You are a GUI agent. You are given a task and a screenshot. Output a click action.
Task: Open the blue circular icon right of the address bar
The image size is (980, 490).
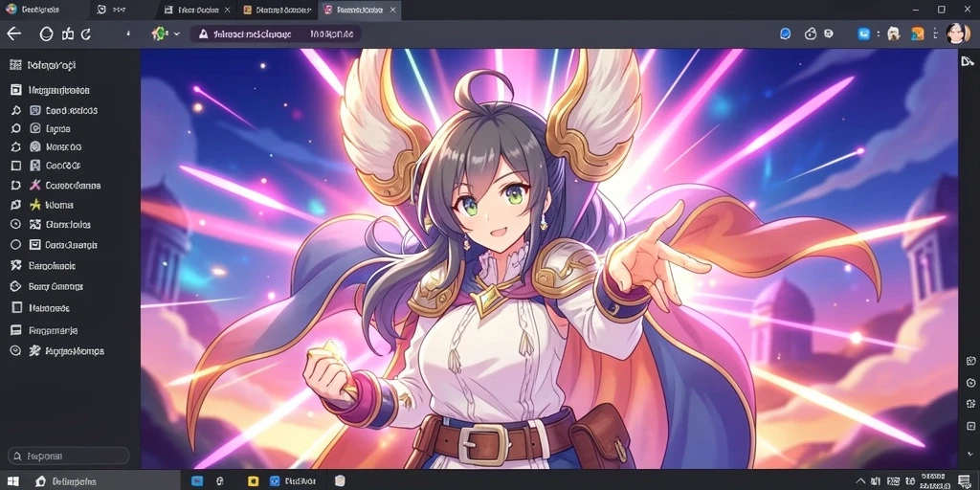click(785, 33)
